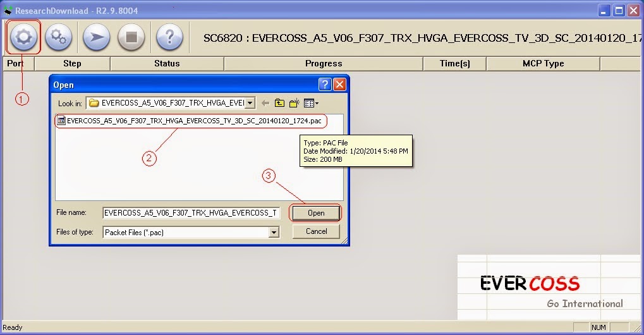
Task: Go back with the dialog's left arrow icon
Action: 265,103
